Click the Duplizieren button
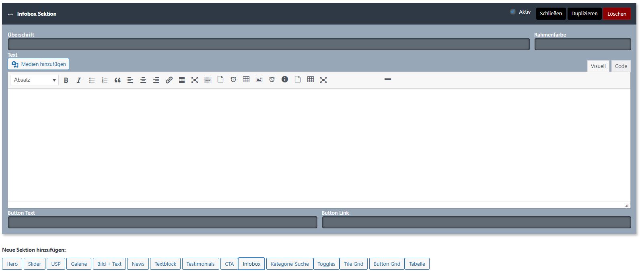This screenshot has height=275, width=644. coord(584,14)
